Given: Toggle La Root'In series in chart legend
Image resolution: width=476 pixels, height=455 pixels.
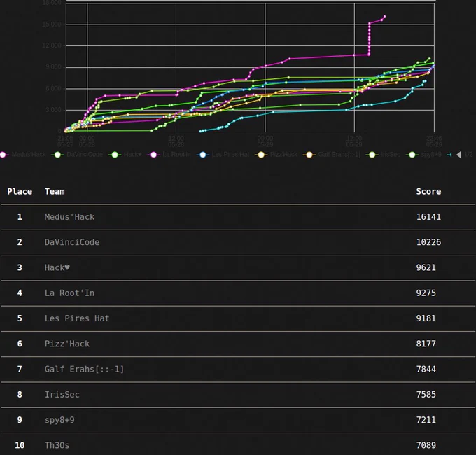Looking at the screenshot, I should point(169,155).
